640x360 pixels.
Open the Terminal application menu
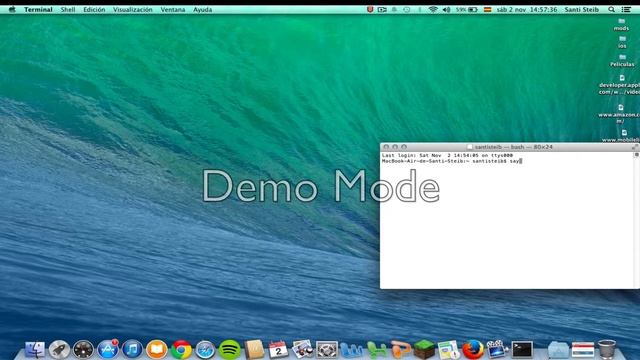click(x=38, y=9)
